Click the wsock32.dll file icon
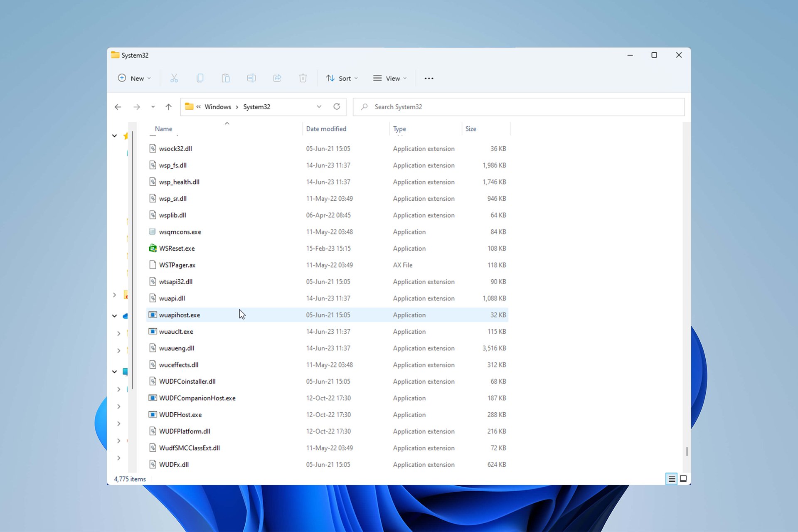 click(x=153, y=148)
